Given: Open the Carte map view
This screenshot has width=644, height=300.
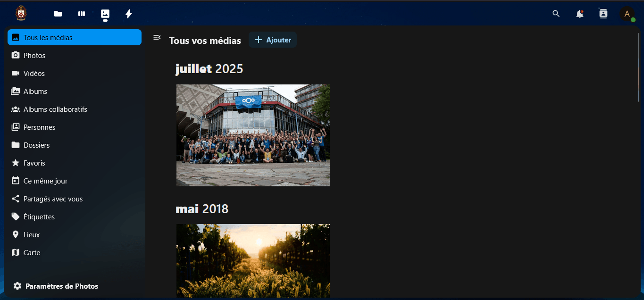Looking at the screenshot, I should [x=75, y=252].
